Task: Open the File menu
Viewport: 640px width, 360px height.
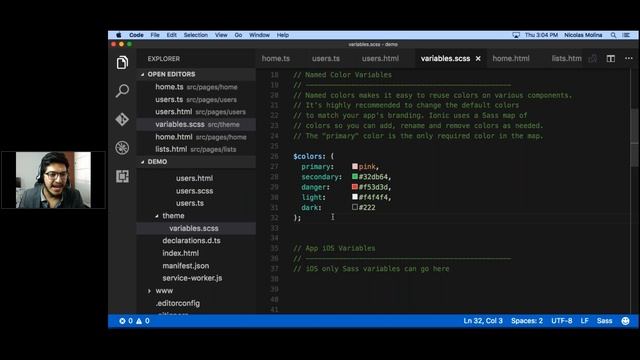Action: click(155, 35)
